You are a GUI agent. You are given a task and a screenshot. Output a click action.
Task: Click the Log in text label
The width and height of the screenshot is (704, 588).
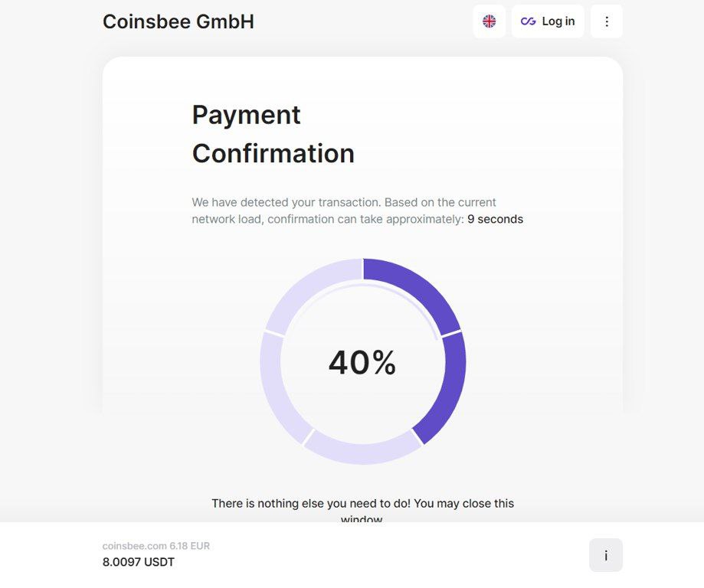pos(558,21)
